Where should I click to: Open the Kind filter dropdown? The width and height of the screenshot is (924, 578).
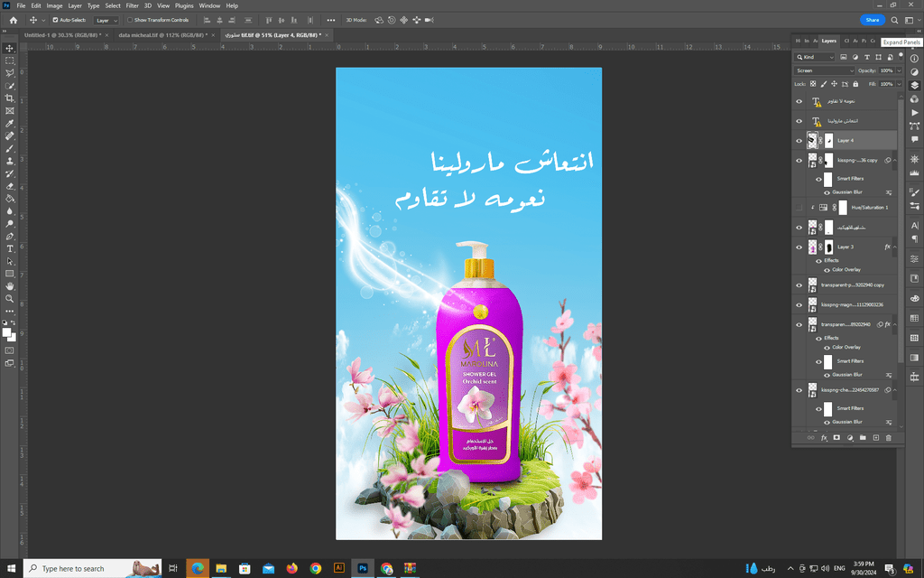(x=815, y=57)
